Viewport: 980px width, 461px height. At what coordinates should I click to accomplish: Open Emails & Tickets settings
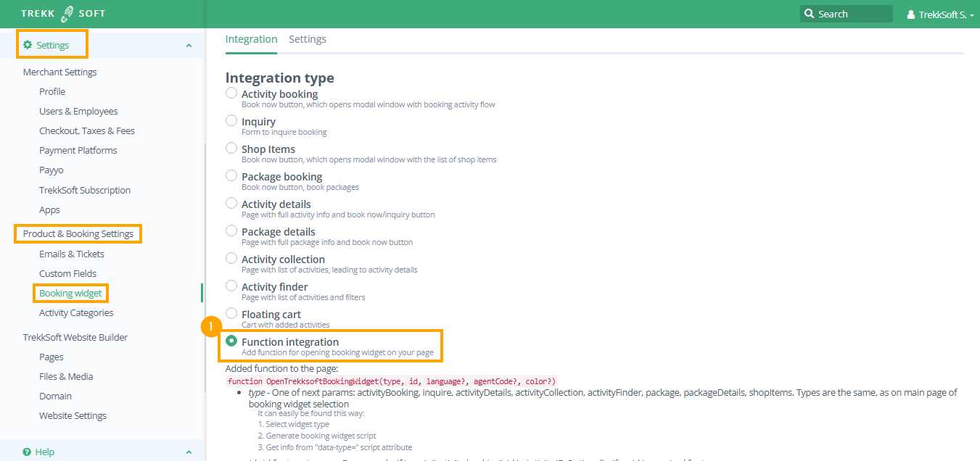72,254
